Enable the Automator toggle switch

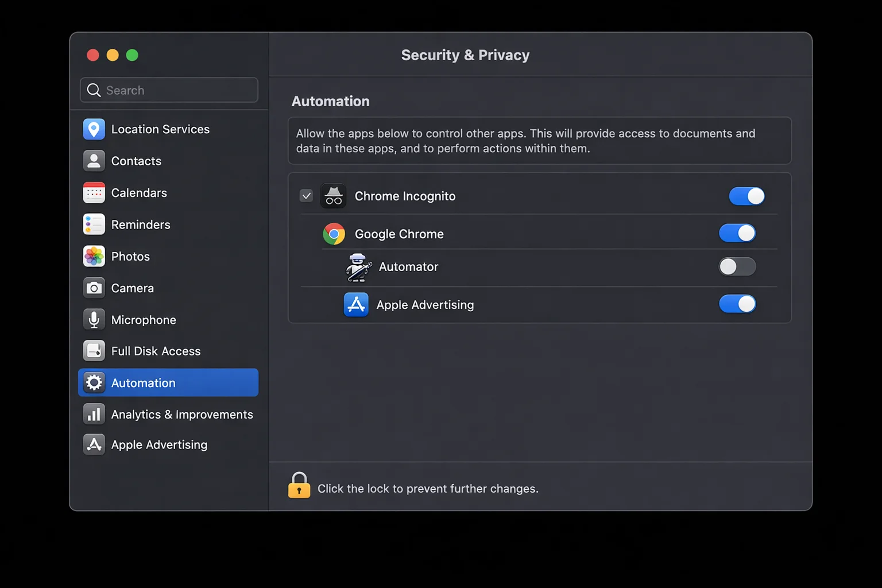(737, 266)
